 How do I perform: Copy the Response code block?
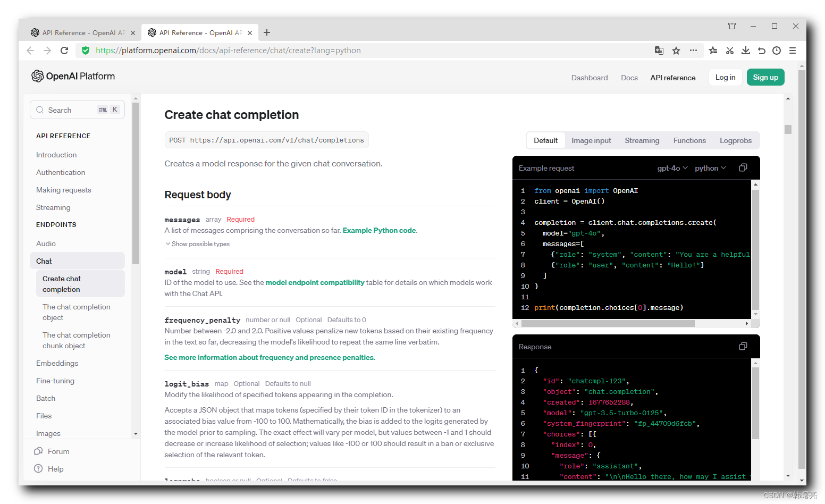743,346
